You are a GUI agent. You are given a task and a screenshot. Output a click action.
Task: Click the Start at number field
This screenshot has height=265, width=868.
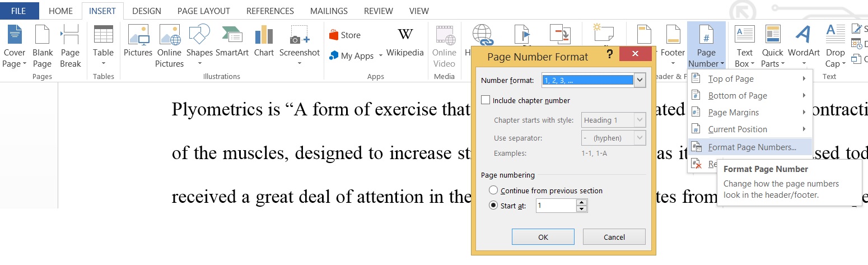click(x=556, y=206)
